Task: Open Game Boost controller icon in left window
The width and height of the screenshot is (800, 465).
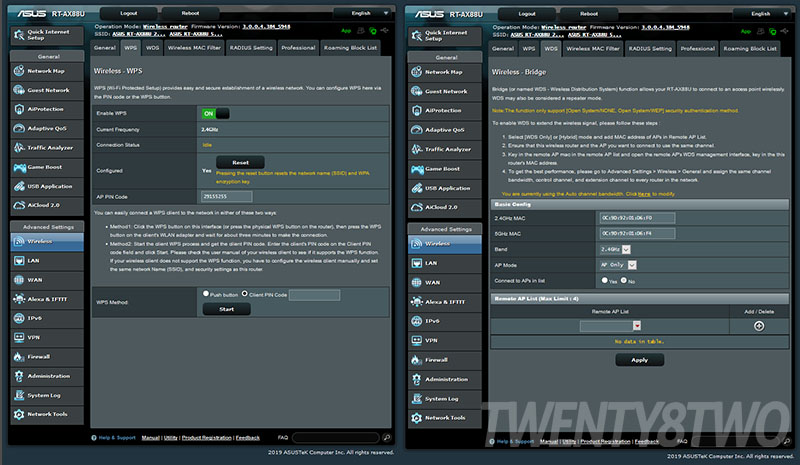Action: click(19, 167)
